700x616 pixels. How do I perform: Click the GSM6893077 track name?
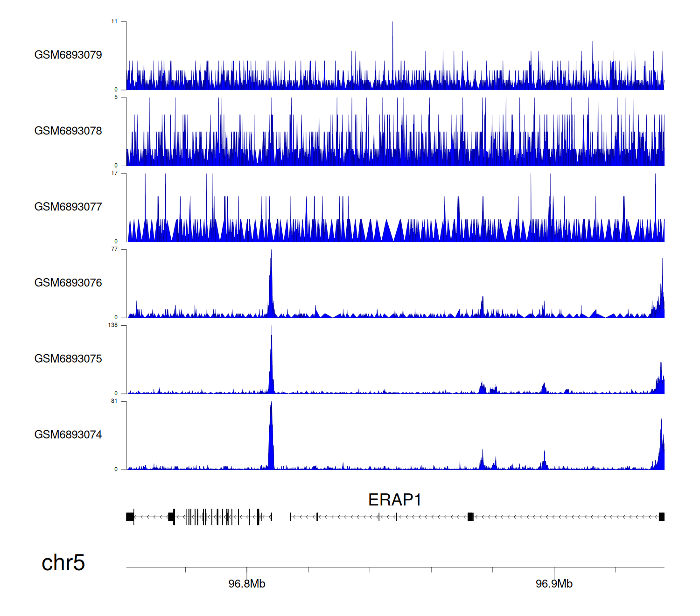point(68,207)
